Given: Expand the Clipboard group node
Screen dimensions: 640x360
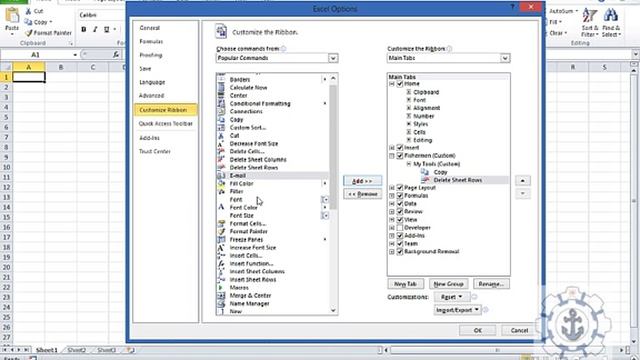Looking at the screenshot, I should pyautogui.click(x=409, y=92).
